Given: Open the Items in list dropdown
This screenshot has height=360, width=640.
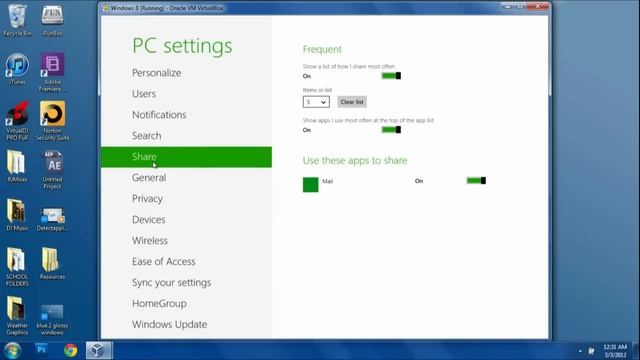Looking at the screenshot, I should (316, 102).
